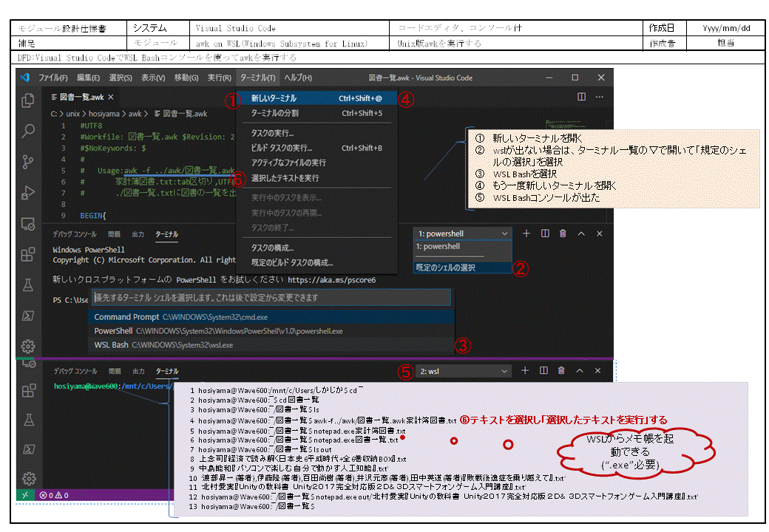Select Command Prompt in the shell picker
The image size is (769, 532).
pos(271,317)
